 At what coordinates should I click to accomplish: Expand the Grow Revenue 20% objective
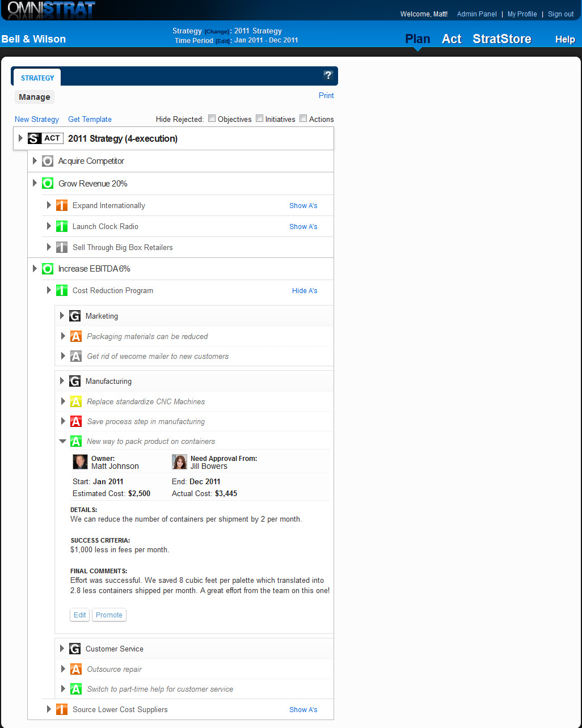[x=35, y=184]
